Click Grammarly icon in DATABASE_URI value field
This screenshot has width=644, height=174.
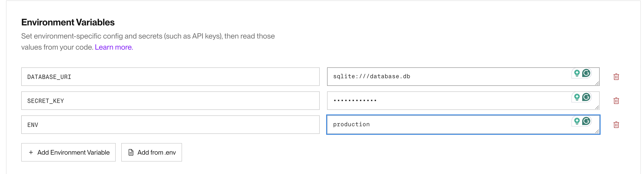(x=586, y=73)
